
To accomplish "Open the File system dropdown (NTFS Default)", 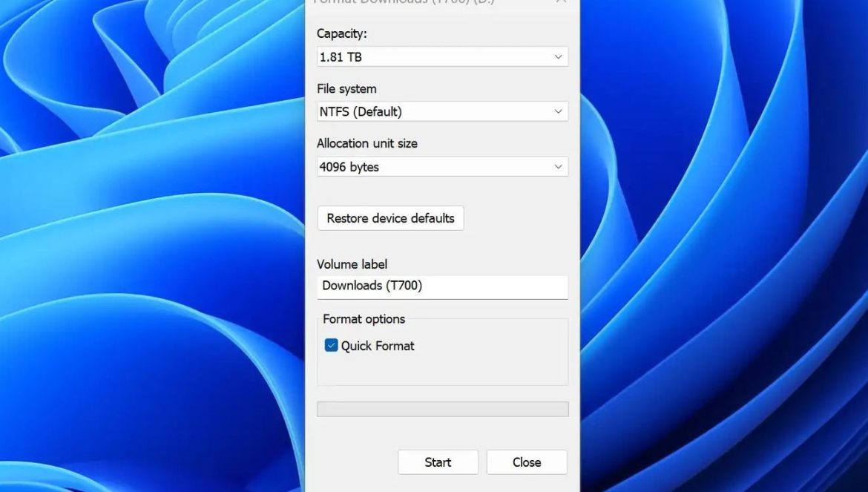I will (442, 112).
